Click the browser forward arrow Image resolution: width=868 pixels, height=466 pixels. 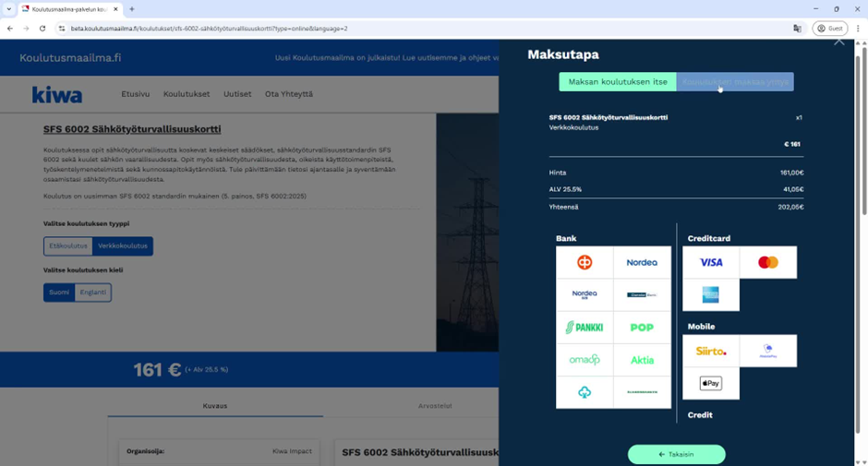pos(26,29)
